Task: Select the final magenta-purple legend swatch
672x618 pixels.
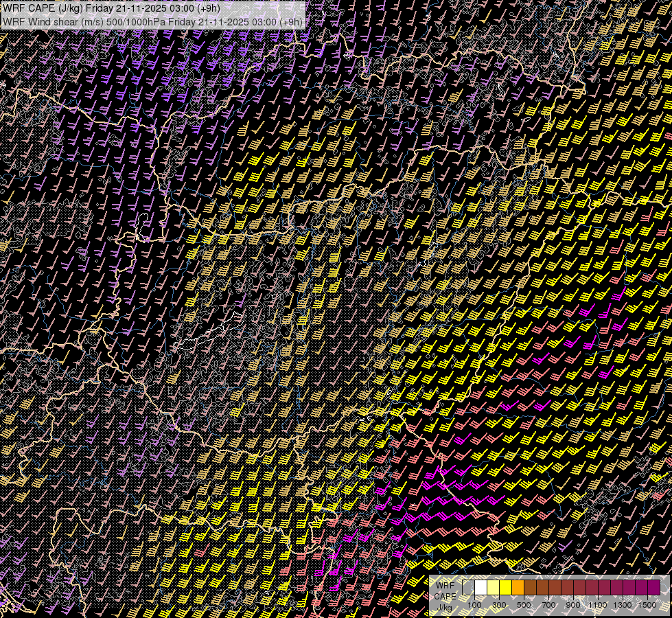Action: (654, 588)
